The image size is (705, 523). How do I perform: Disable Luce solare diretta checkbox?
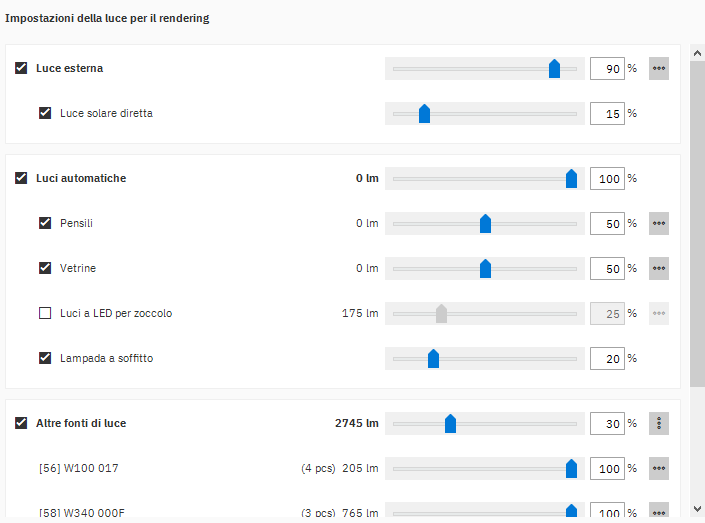tap(45, 114)
